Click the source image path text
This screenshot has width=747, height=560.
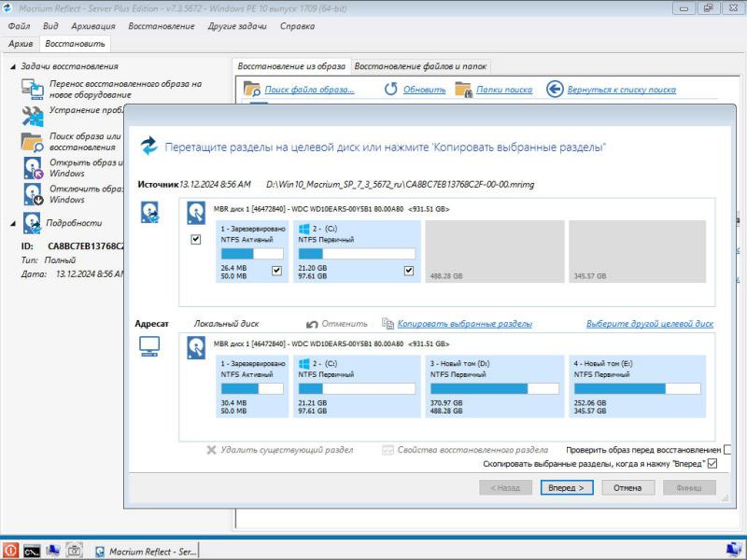401,184
